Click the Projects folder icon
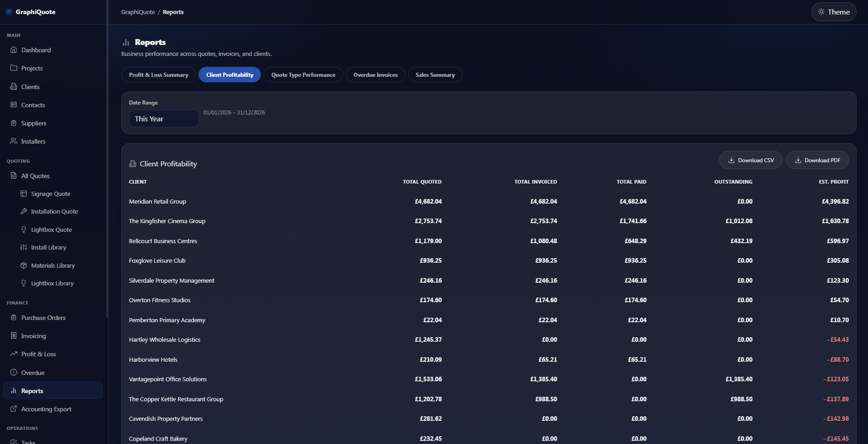This screenshot has height=444, width=868. [14, 68]
